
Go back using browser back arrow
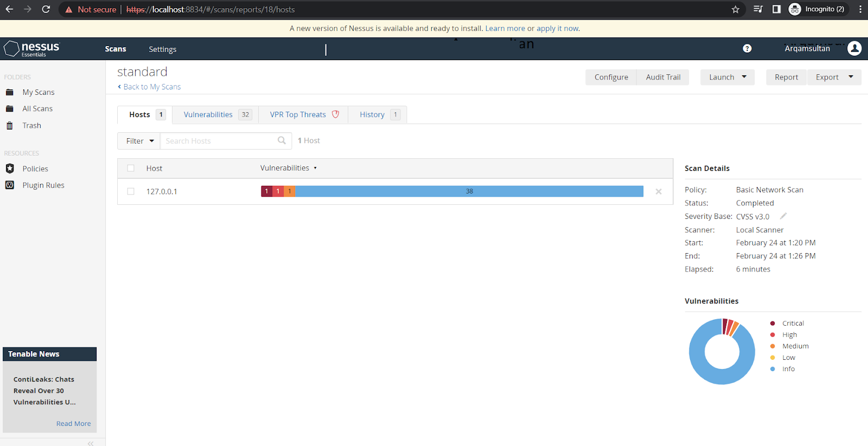(9, 9)
